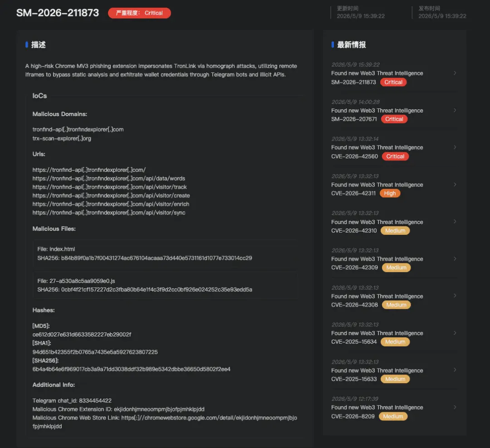
Task: Open CVE-2026-8209 intelligence item
Action: coord(394,408)
